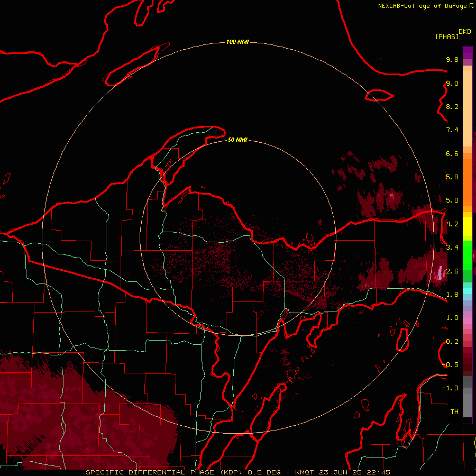Click the DKD label above the legend
The height and width of the screenshot is (476, 476).
click(465, 32)
